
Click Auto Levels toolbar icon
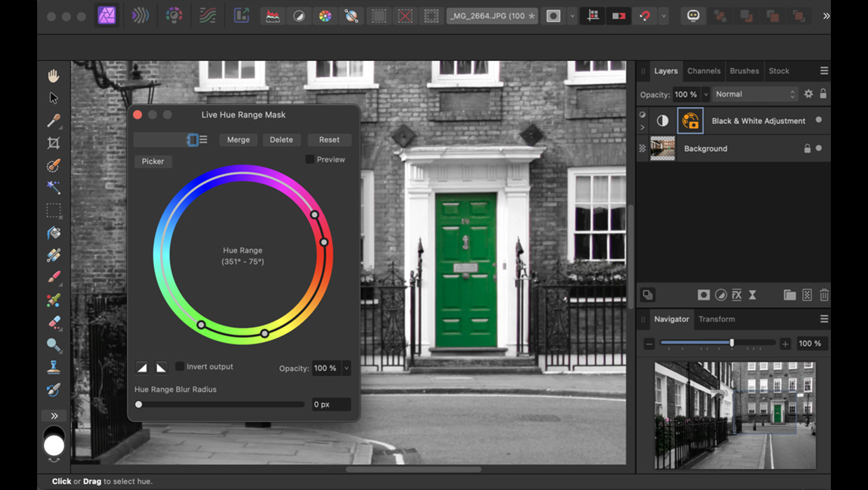[x=272, y=15]
